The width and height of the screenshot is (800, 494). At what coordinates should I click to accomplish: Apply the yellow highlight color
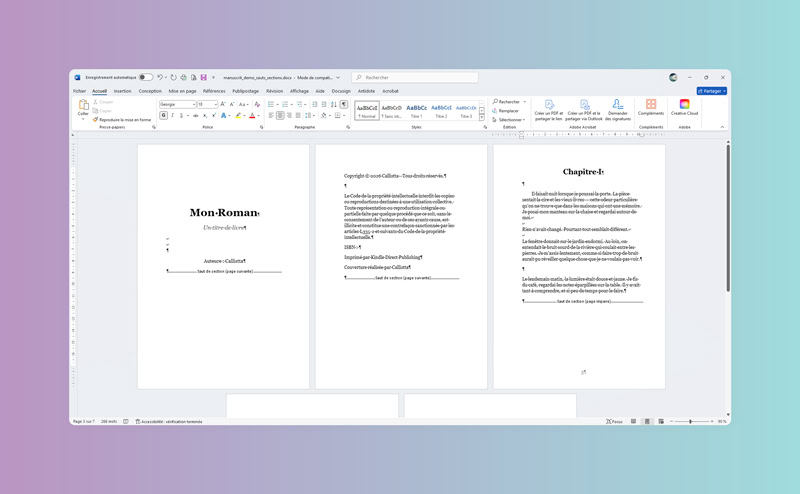click(x=238, y=116)
